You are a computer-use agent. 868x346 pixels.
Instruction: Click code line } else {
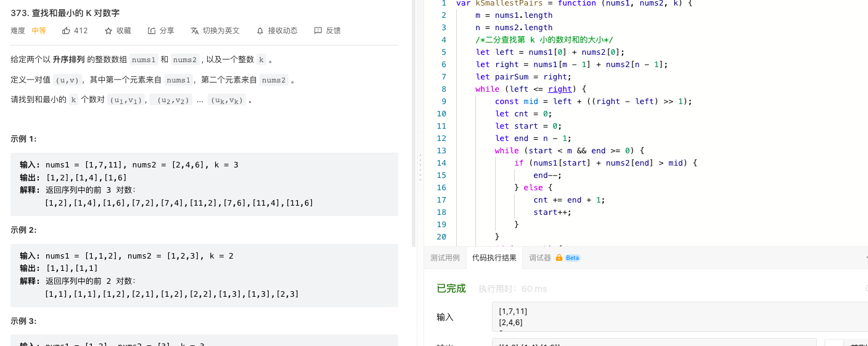click(533, 188)
